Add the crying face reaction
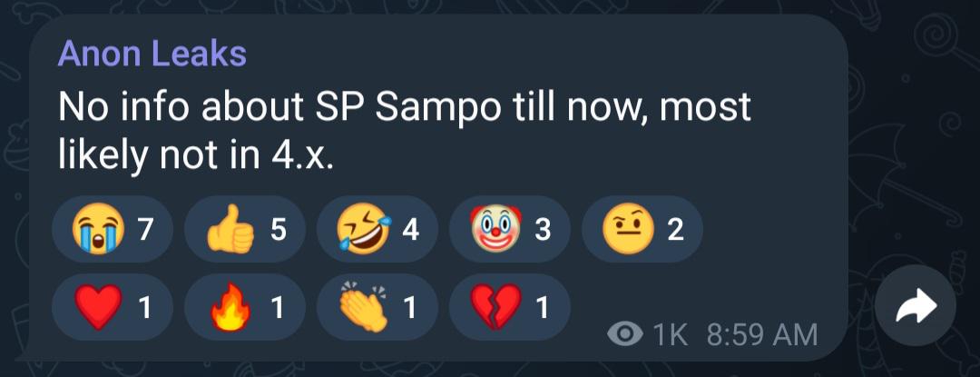 [x=113, y=229]
